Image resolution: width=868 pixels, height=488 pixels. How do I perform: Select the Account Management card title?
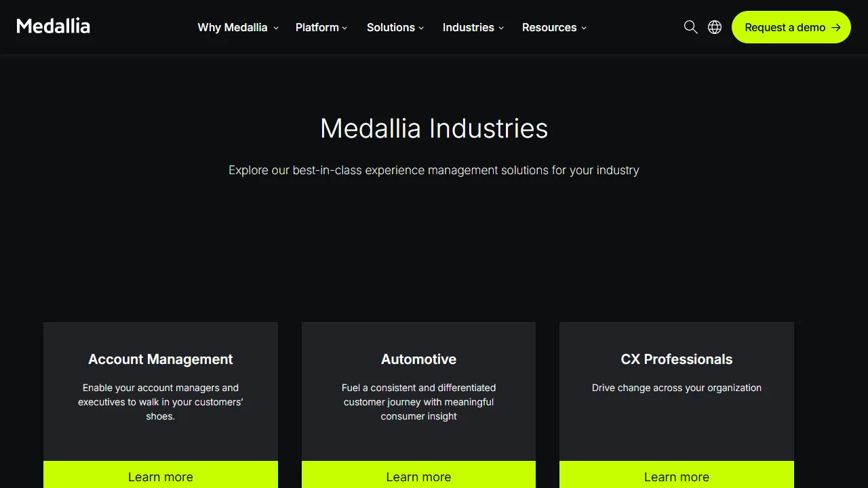pos(161,359)
